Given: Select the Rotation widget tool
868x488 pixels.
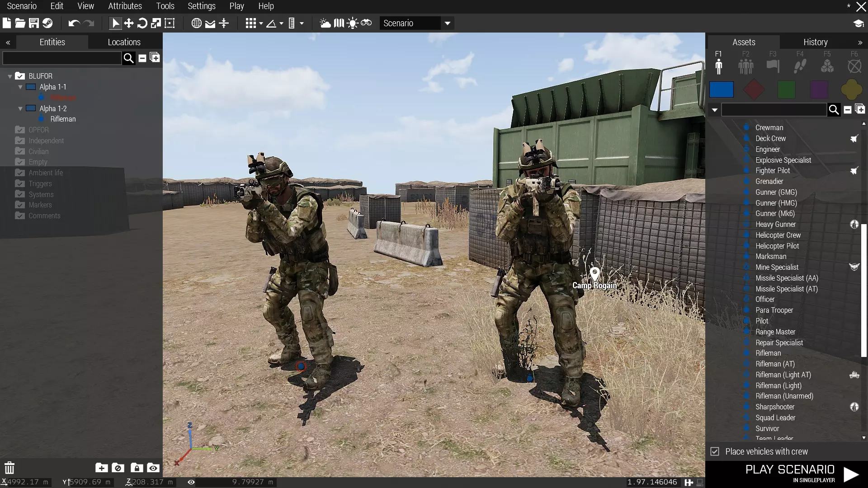Looking at the screenshot, I should point(142,23).
